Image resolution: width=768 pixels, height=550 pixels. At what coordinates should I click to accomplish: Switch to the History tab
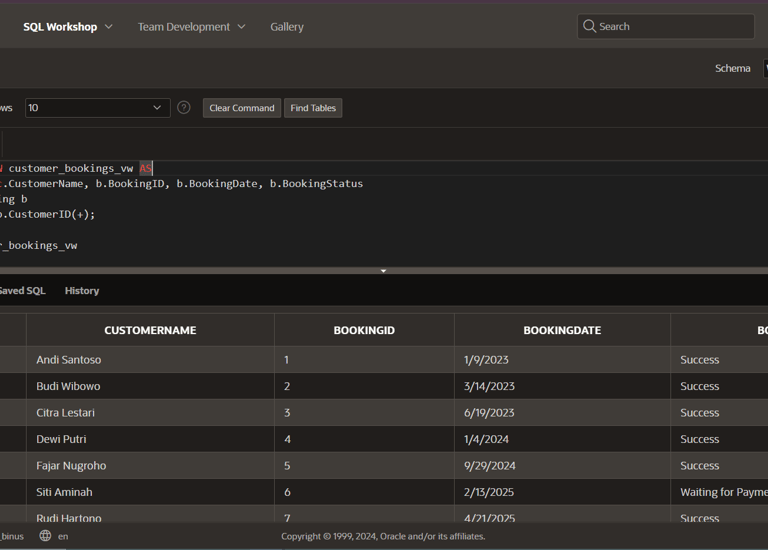[82, 291]
